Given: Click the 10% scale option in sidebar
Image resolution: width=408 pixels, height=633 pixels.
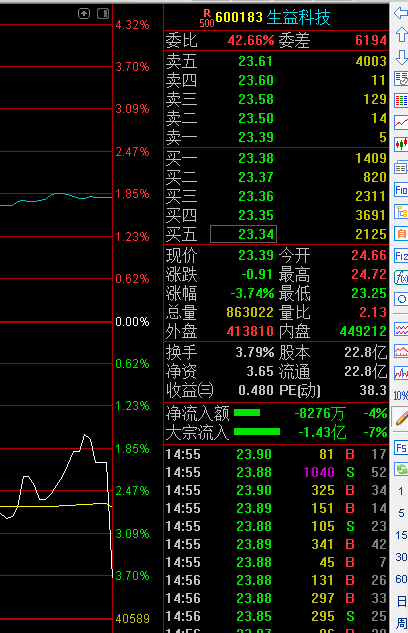Looking at the screenshot, I should click(x=401, y=396).
